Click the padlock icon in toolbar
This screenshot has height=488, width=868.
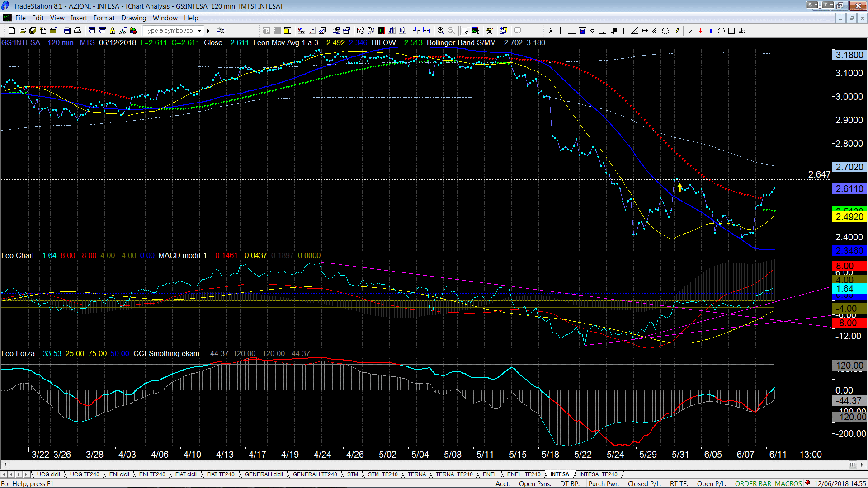[x=113, y=31]
